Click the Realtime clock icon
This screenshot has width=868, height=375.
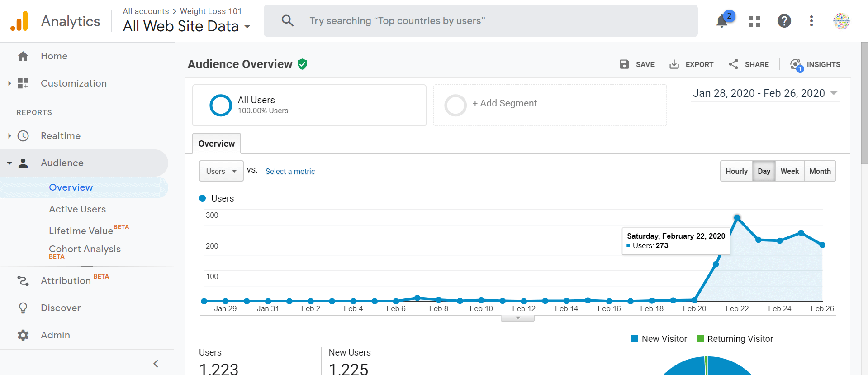[x=23, y=136]
